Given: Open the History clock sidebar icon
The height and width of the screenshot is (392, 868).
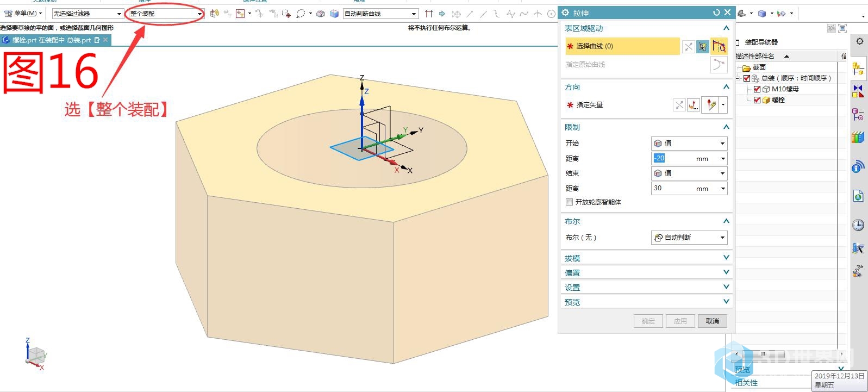Looking at the screenshot, I should [858, 225].
